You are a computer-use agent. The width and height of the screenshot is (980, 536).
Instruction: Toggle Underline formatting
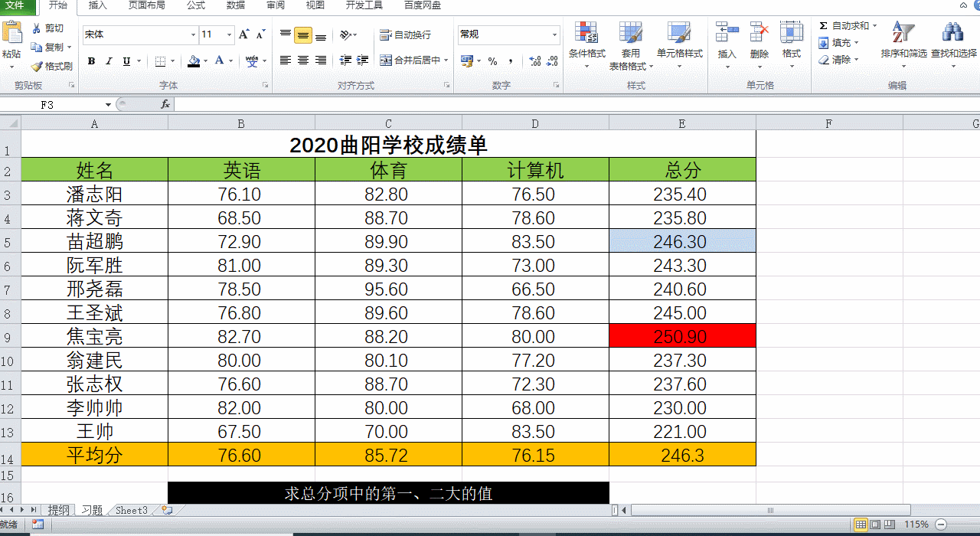click(x=126, y=61)
